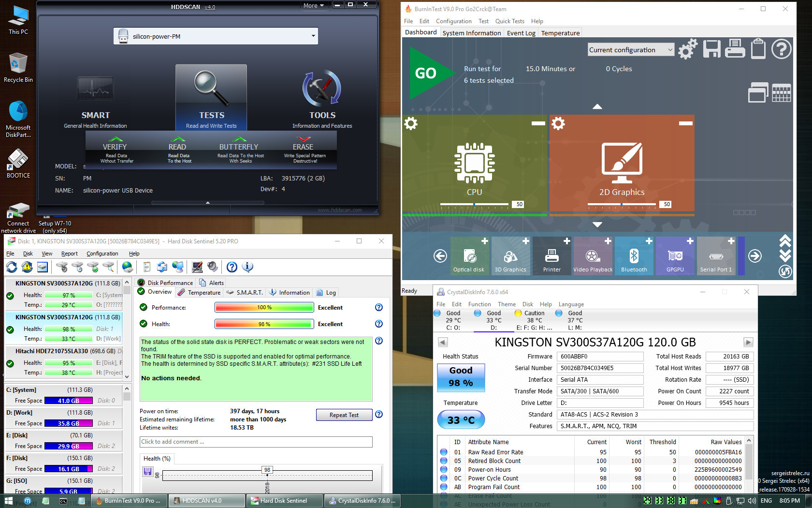Image resolution: width=812 pixels, height=508 pixels.
Task: Refresh disks in Hard Disk Sentinel toolbar
Action: tap(12, 267)
